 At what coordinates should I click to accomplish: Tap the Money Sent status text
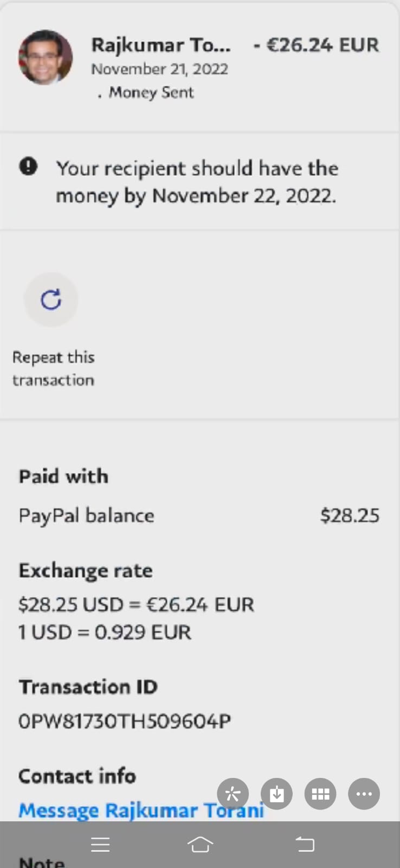(151, 93)
